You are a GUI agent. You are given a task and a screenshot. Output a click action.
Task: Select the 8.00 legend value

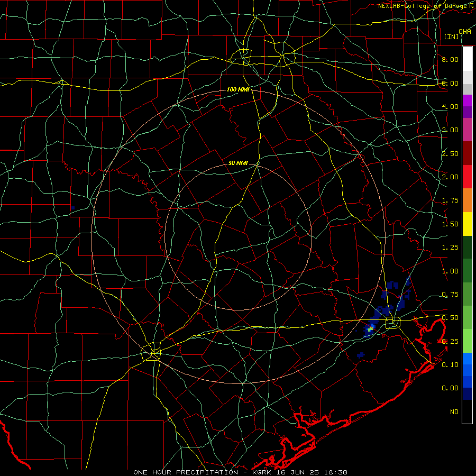(450, 59)
